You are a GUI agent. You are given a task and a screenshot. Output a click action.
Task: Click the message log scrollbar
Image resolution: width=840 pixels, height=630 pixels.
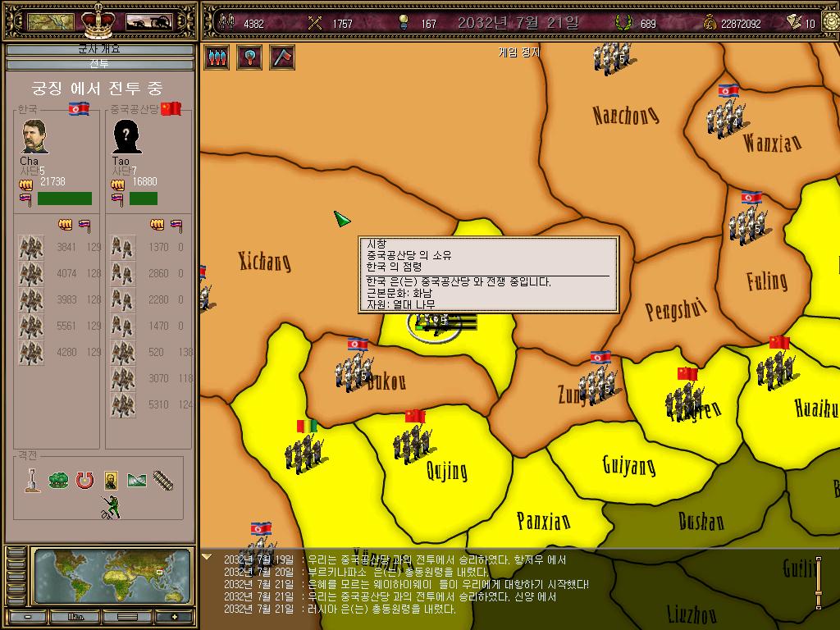point(819,583)
